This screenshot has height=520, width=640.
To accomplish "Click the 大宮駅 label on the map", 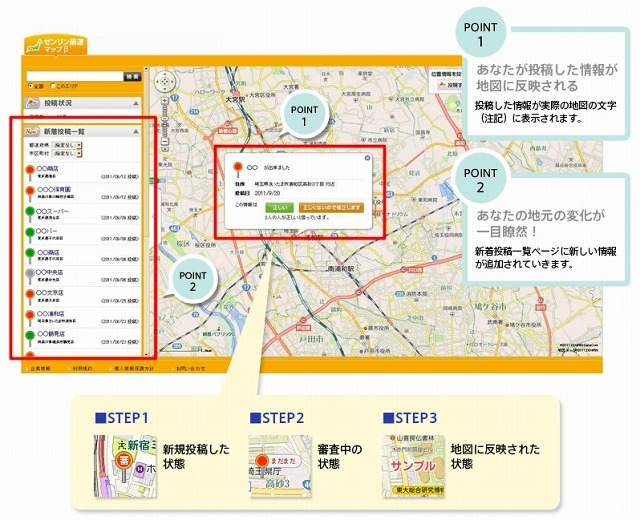I will [x=236, y=99].
